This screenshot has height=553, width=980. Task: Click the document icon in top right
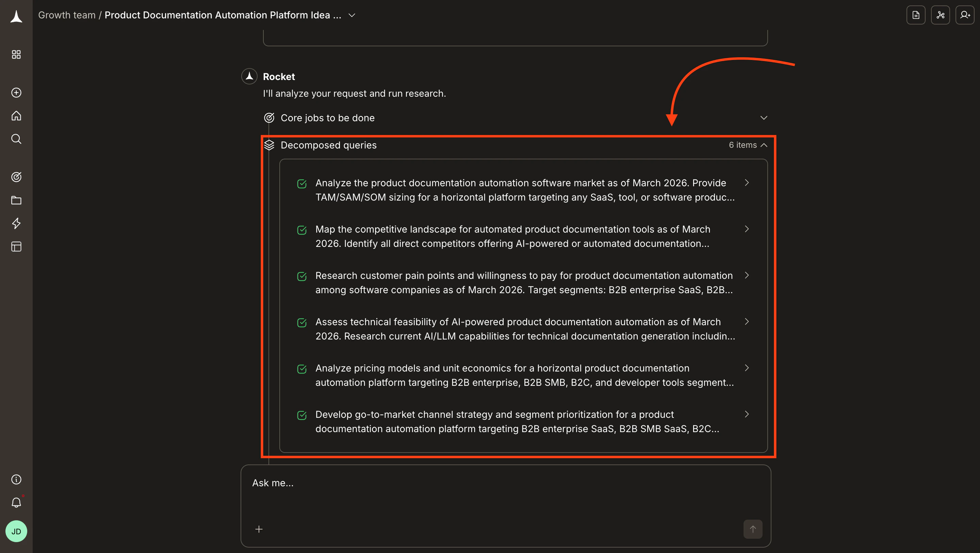(916, 15)
